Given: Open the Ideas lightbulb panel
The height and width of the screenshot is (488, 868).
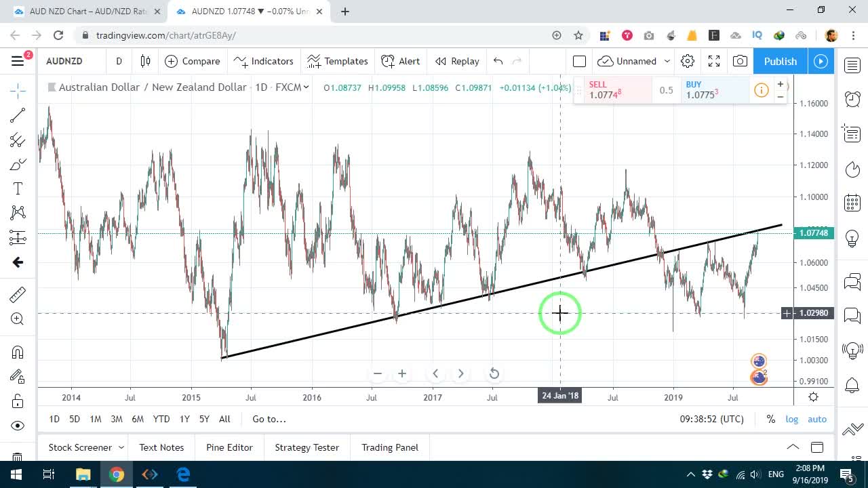Looking at the screenshot, I should click(x=852, y=238).
